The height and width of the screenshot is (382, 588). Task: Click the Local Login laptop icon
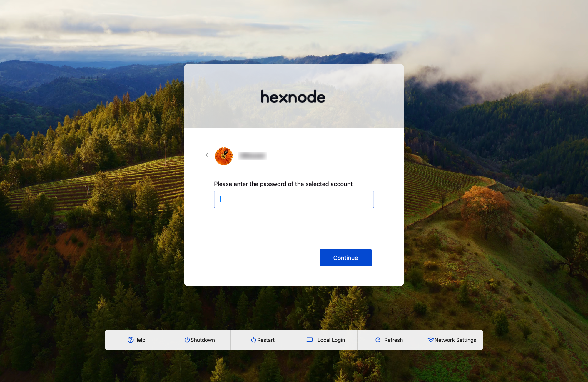[x=310, y=340]
